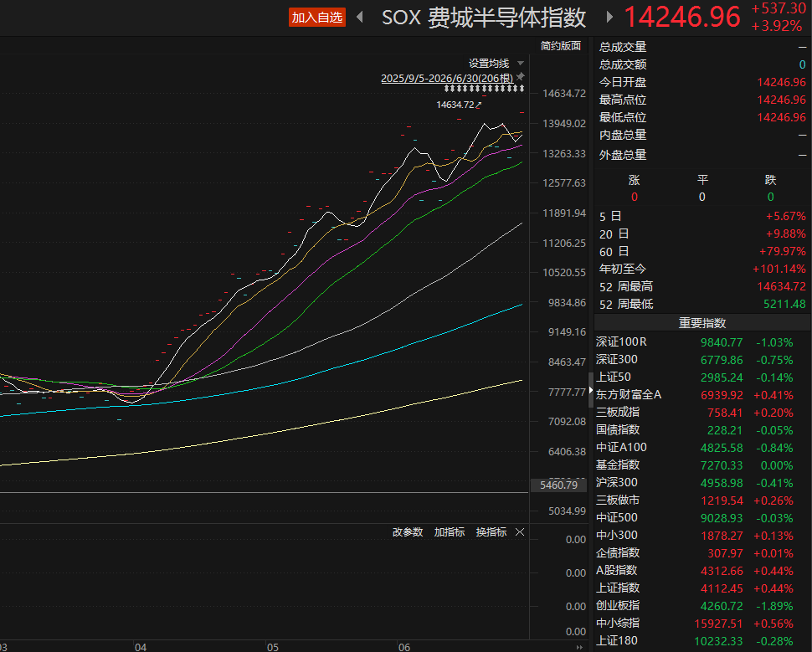Screen dimensions: 812x652
Task: Collapse side panel using divider arrow handle
Action: 590,389
